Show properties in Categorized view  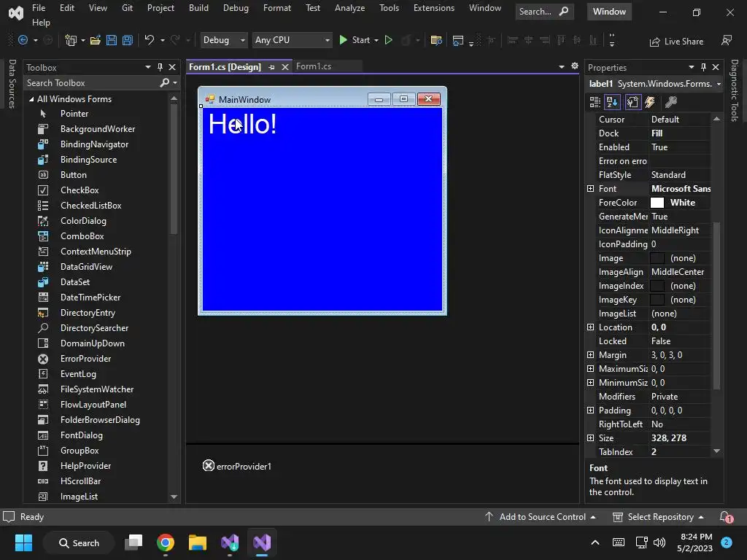coord(595,102)
